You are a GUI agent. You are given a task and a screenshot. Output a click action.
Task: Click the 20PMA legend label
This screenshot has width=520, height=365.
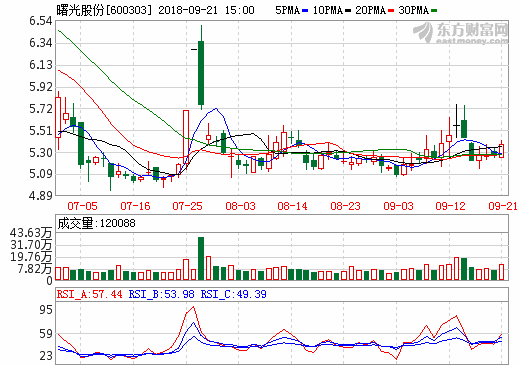click(x=371, y=10)
